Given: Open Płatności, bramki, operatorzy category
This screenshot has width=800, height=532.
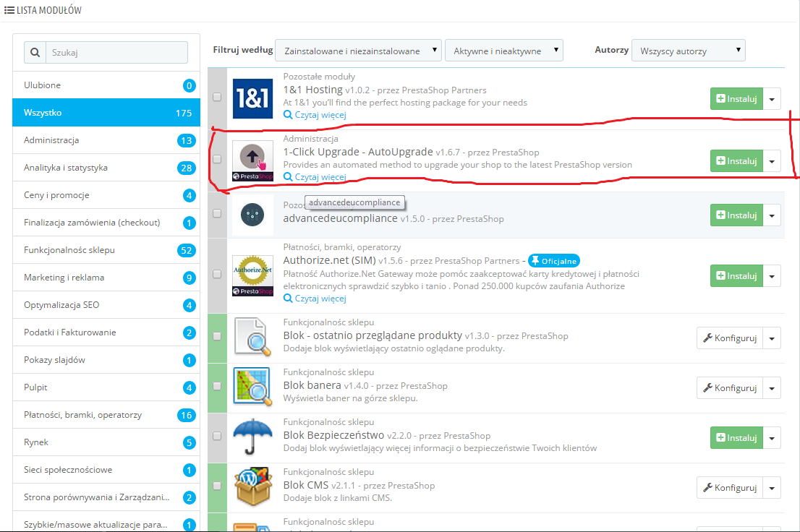Looking at the screenshot, I should coord(106,415).
